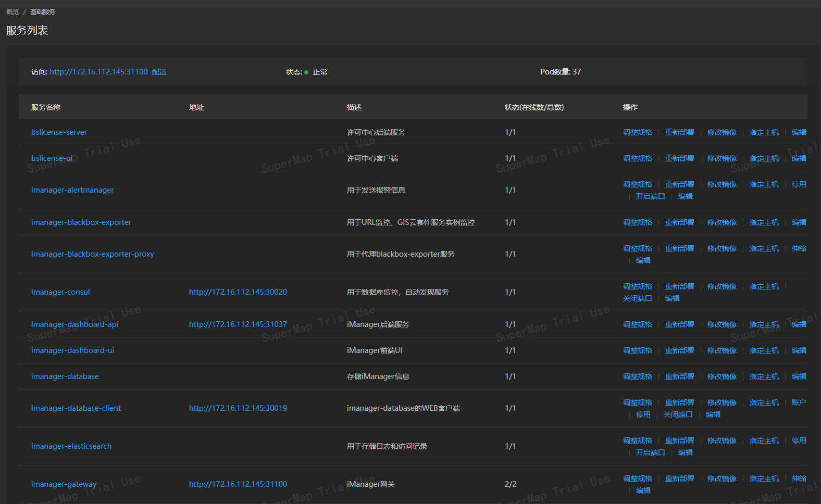This screenshot has width=821, height=504.
Task: Select the green 正常 status indicator
Action: tap(316, 72)
